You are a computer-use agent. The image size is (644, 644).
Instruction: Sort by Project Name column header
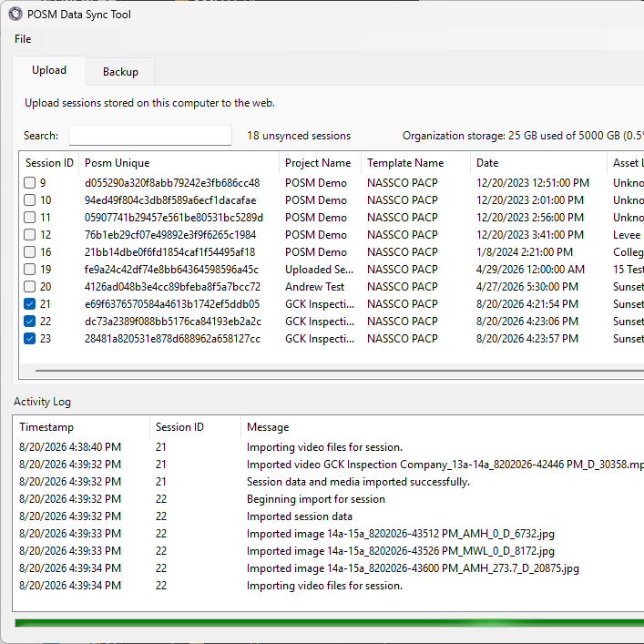pos(320,163)
